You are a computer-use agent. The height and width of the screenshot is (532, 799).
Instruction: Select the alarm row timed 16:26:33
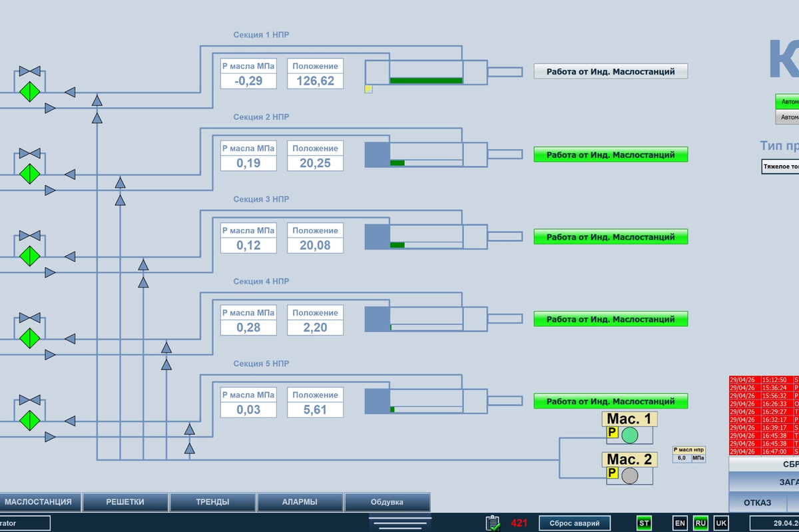coord(764,403)
